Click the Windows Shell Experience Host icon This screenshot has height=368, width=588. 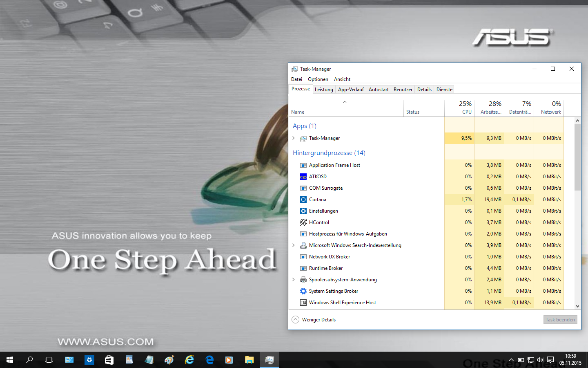[303, 303]
